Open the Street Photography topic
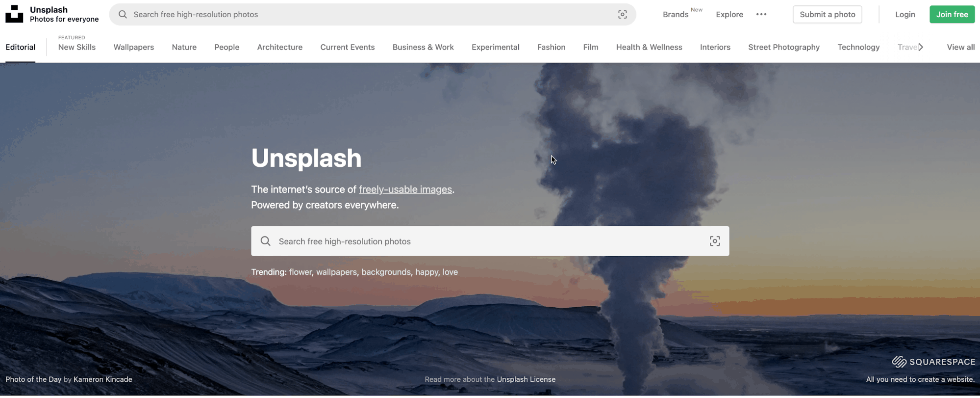980x398 pixels. 784,47
